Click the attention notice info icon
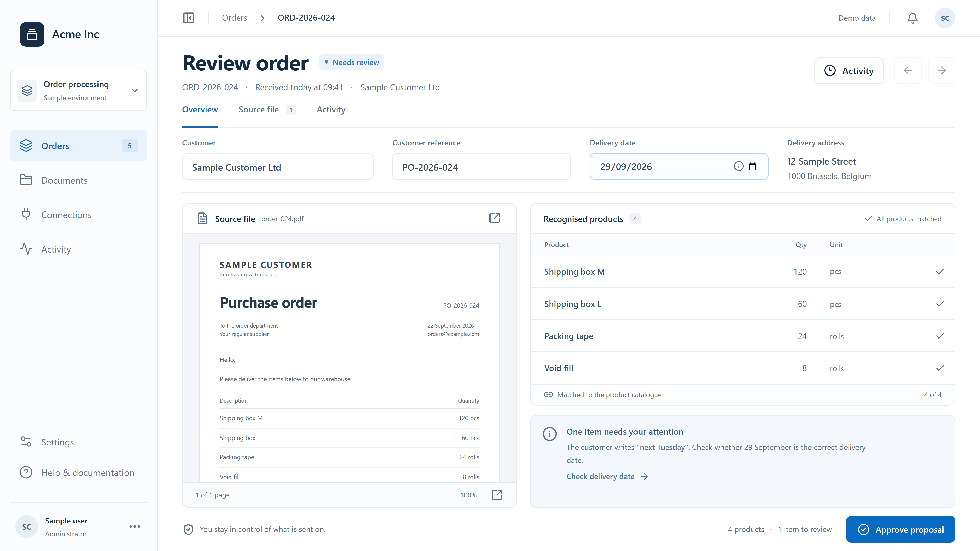This screenshot has width=980, height=551. point(549,433)
